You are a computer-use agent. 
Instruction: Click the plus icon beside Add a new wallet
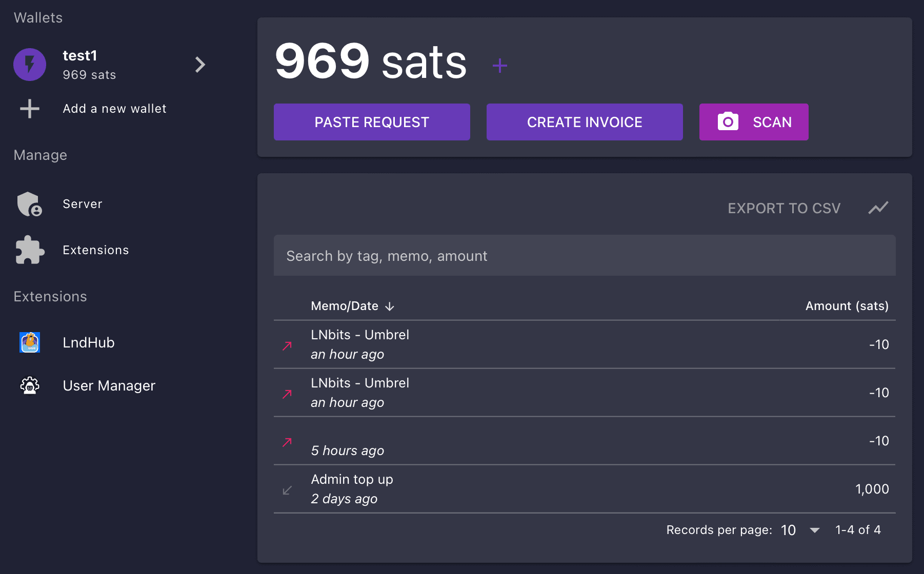(x=30, y=109)
